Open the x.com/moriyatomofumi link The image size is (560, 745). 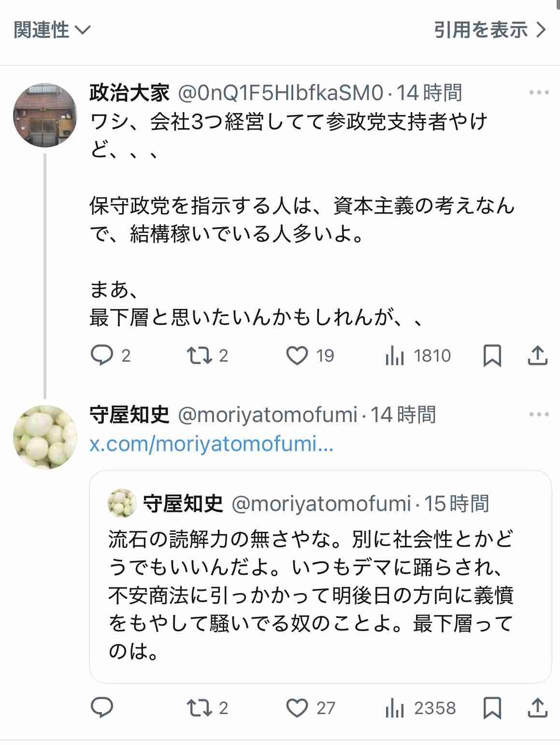[x=211, y=444]
